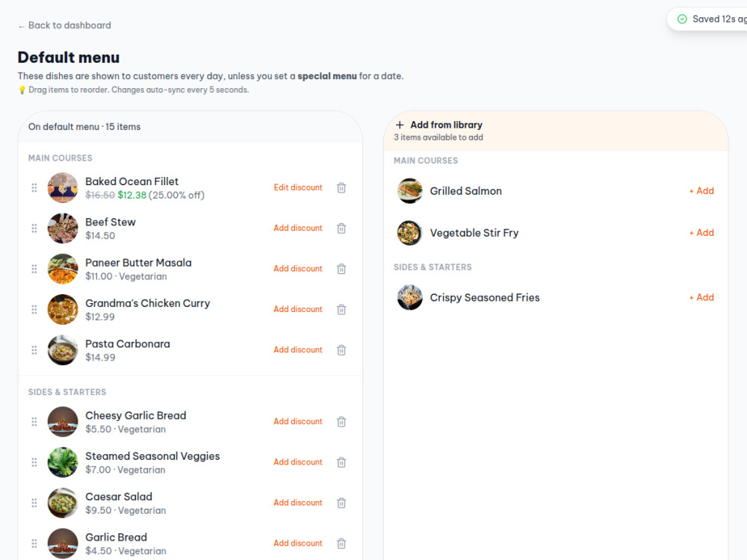
Task: Click the Garlic Bread dish thumbnail
Action: click(x=63, y=544)
